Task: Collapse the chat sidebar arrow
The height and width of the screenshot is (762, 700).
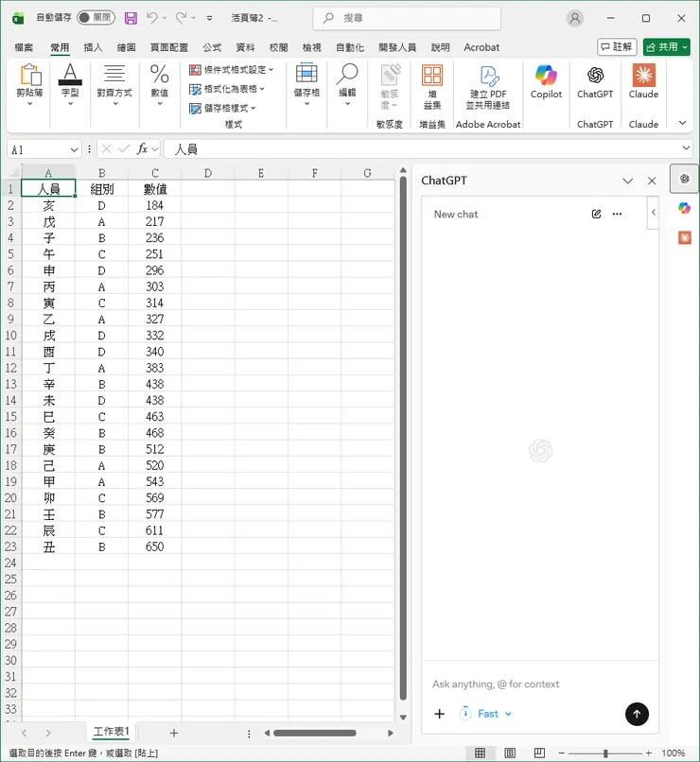Action: [654, 213]
